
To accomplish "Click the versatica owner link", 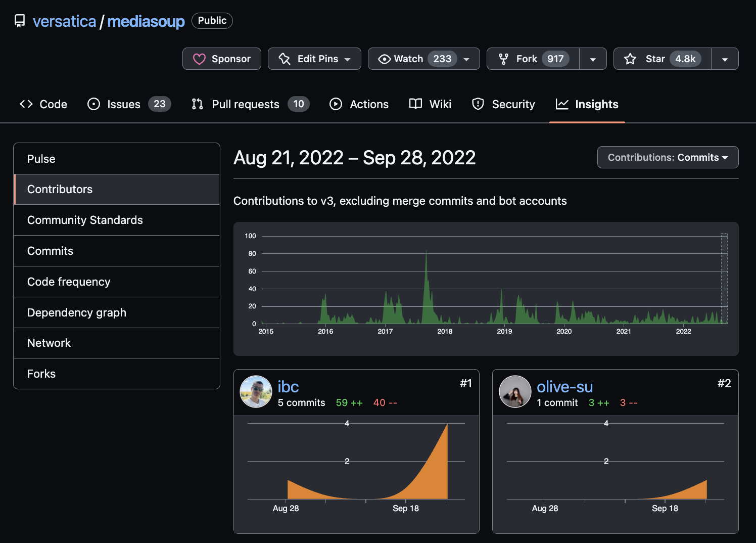I will (x=64, y=21).
